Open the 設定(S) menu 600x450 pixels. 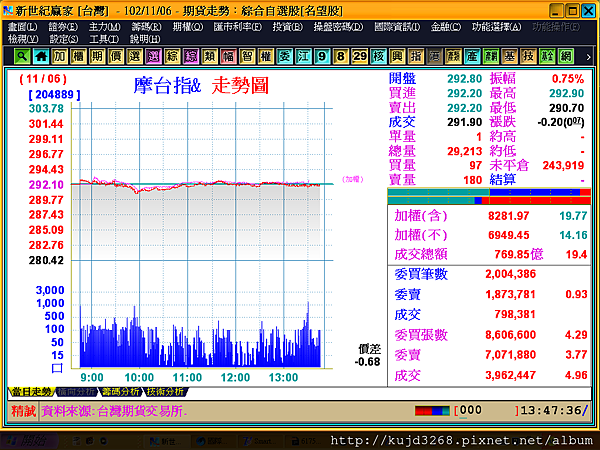click(64, 39)
